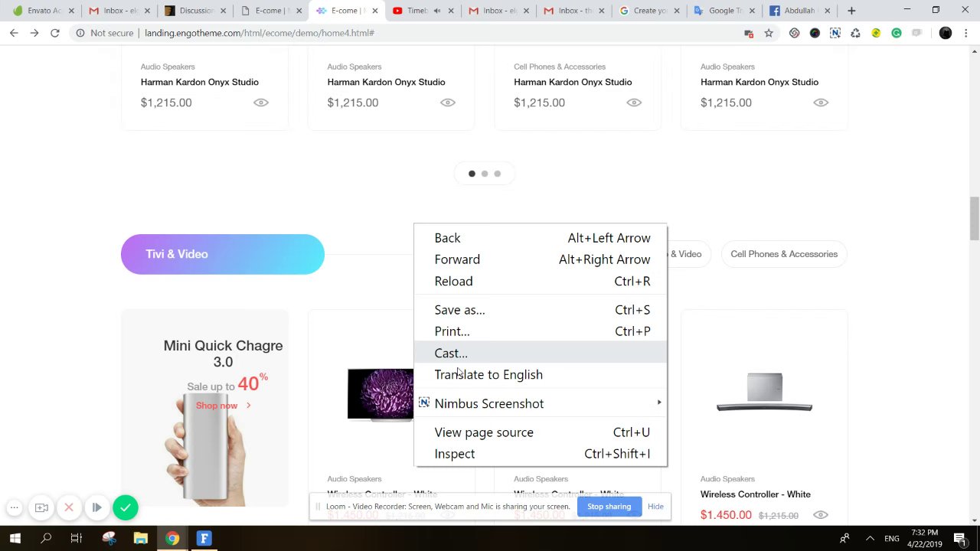Select Print... in the context menu
Viewport: 980px width, 551px height.
pyautogui.click(x=541, y=331)
